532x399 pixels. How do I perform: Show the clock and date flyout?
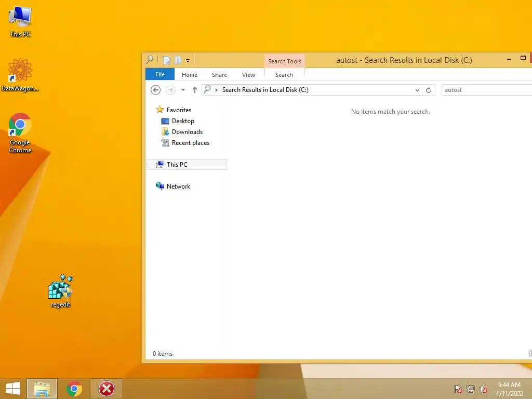point(509,389)
